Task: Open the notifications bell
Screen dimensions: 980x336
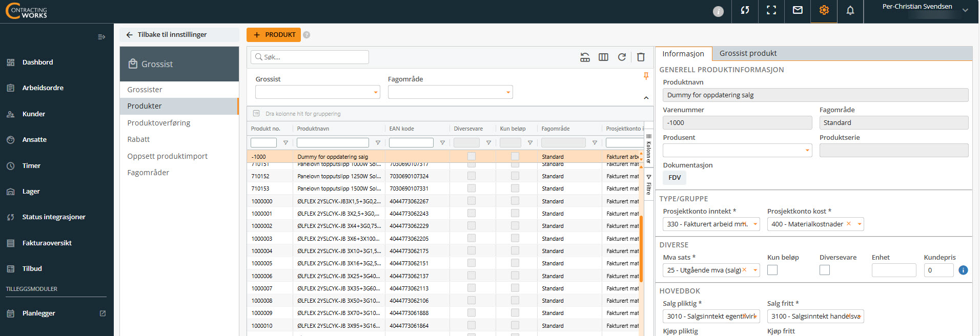Action: point(850,10)
